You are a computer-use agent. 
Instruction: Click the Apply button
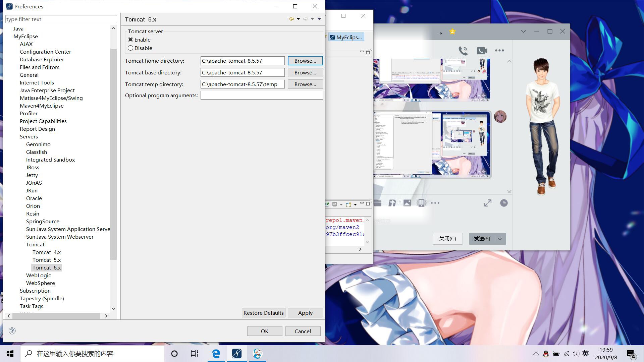pyautogui.click(x=305, y=313)
